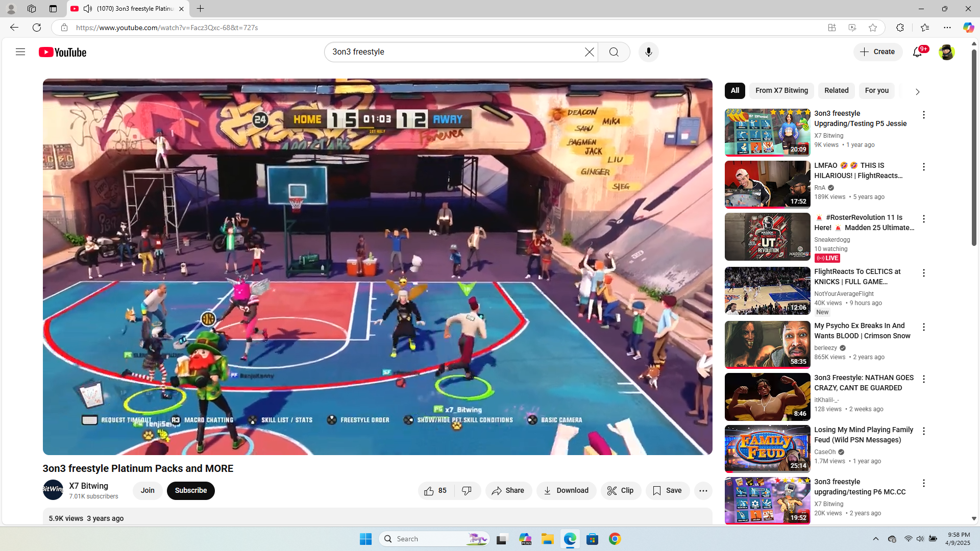Open options for RosterRevolution 11 video
Screen dimensions: 980x551
pyautogui.click(x=924, y=219)
